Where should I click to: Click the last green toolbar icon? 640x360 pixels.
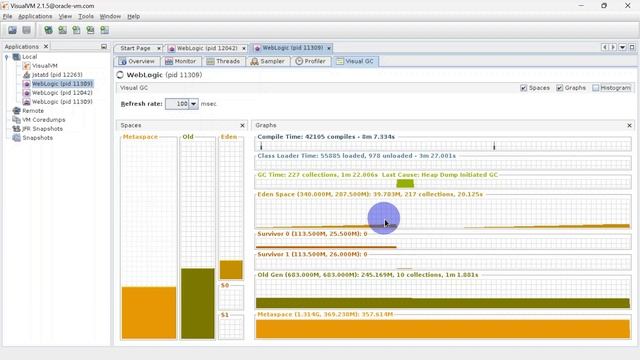pyautogui.click(x=104, y=30)
